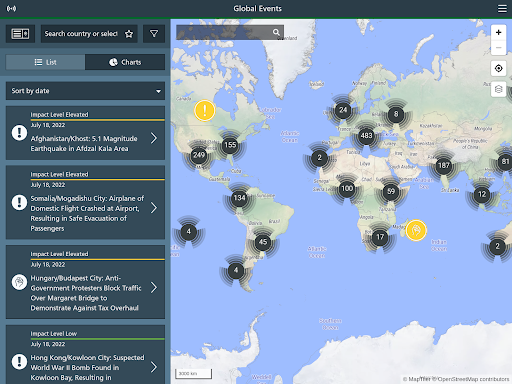Expand the Sort by date dropdown
Screen dimensions: 512x384
click(x=85, y=91)
